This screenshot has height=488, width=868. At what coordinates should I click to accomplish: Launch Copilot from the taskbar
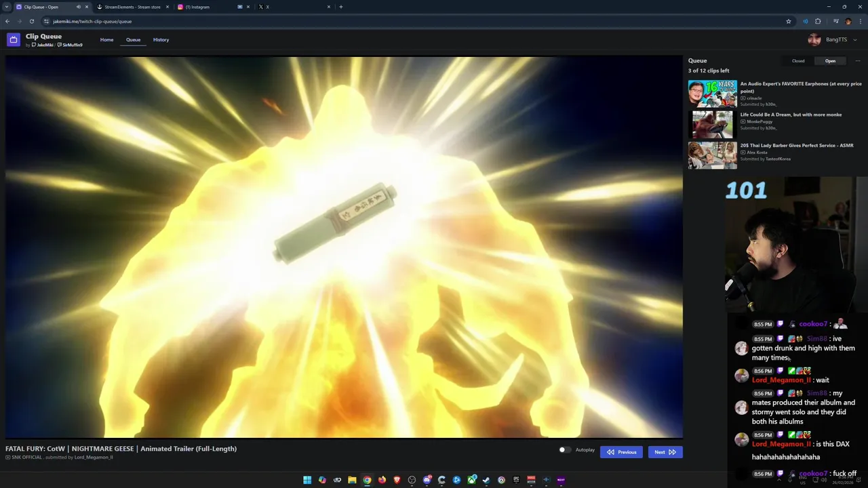[x=322, y=480]
